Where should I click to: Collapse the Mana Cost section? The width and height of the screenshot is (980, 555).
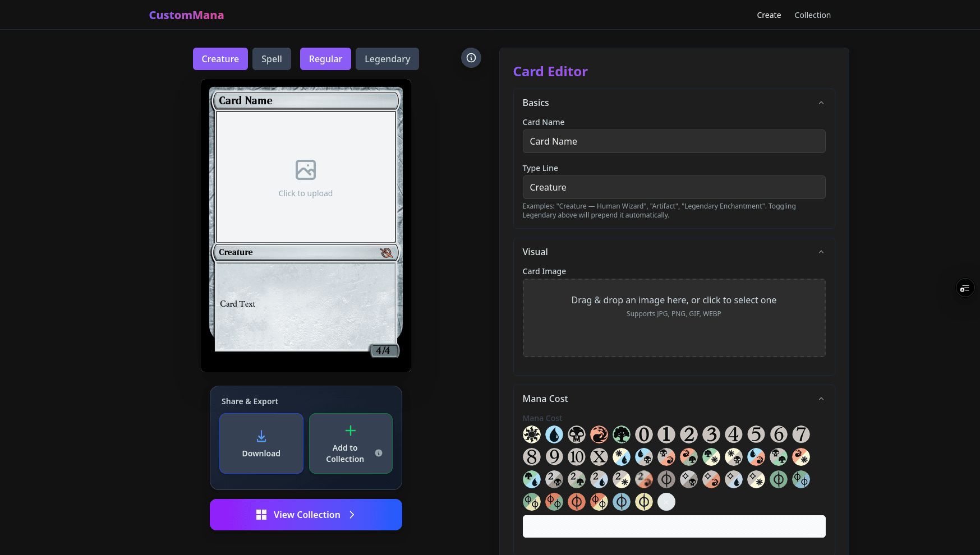821,399
